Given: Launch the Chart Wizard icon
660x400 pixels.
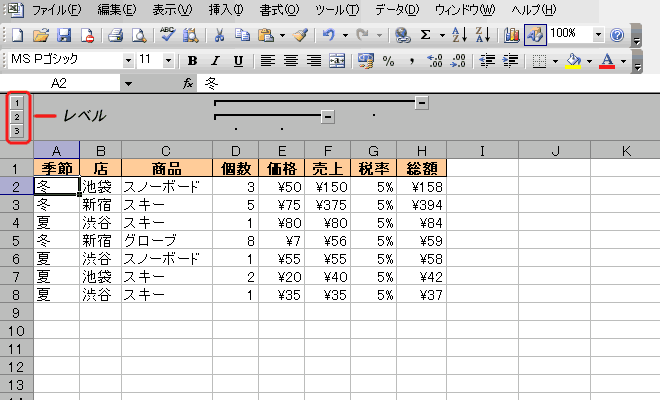Looking at the screenshot, I should pyautogui.click(x=511, y=35).
